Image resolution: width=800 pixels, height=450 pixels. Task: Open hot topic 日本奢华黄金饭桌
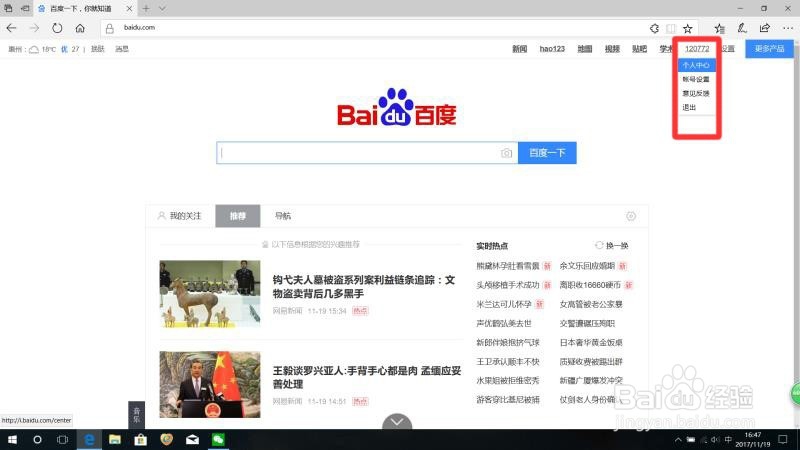591,342
